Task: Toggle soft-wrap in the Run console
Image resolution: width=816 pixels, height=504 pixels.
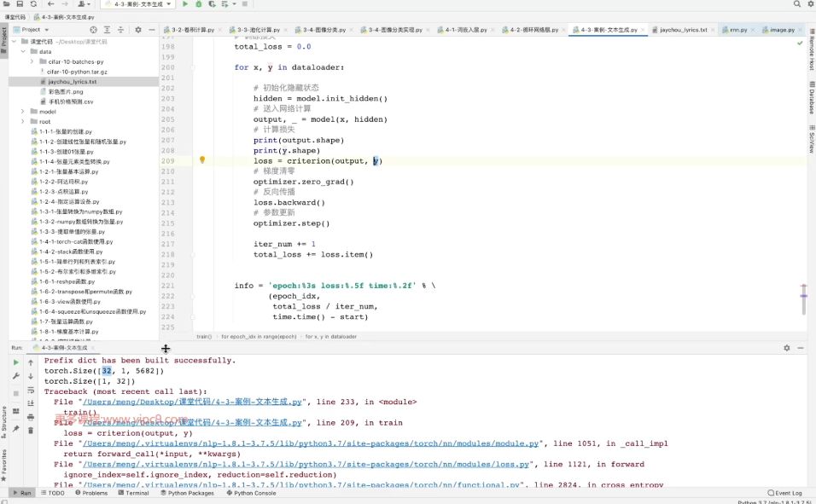Action: 31,390
